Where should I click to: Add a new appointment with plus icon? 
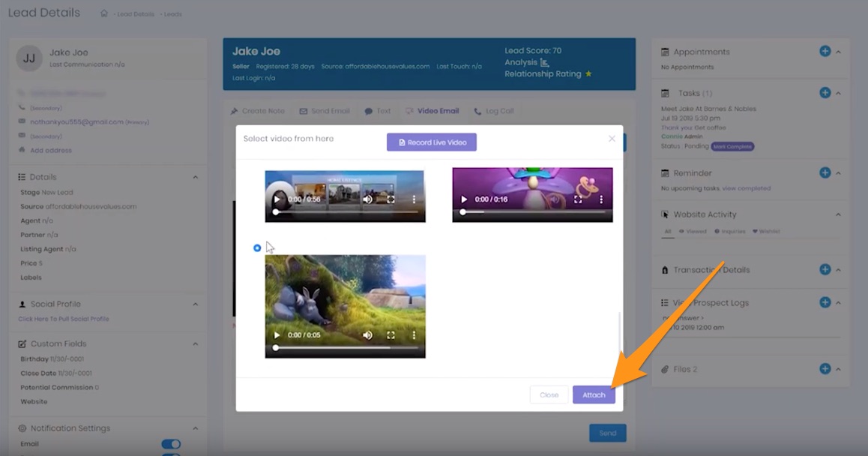825,51
